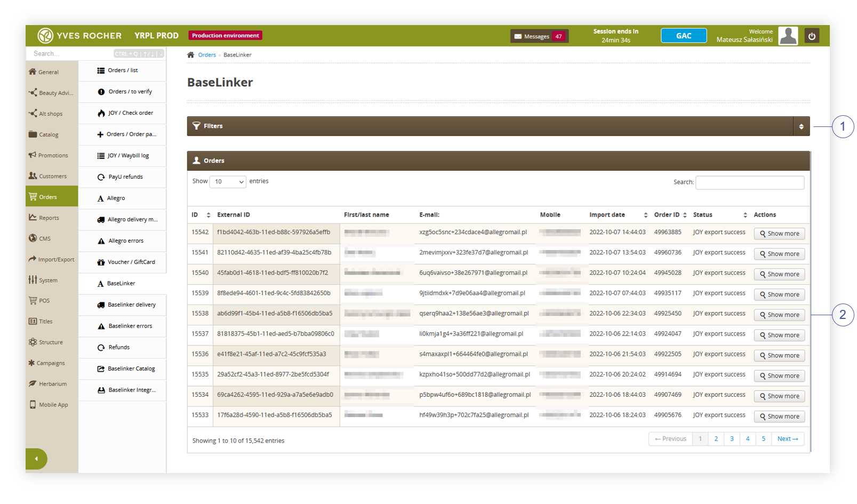857x504 pixels.
Task: Show more for order 15535
Action: pos(779,375)
